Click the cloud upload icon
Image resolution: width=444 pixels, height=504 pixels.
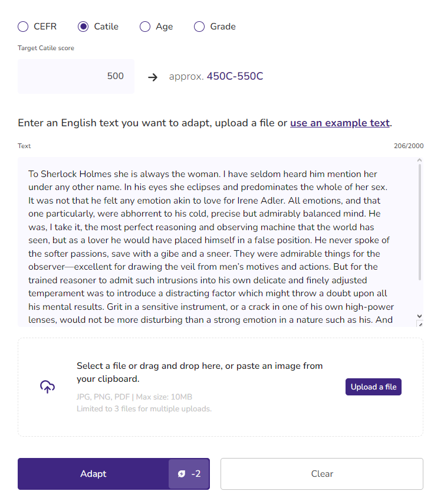click(x=47, y=387)
